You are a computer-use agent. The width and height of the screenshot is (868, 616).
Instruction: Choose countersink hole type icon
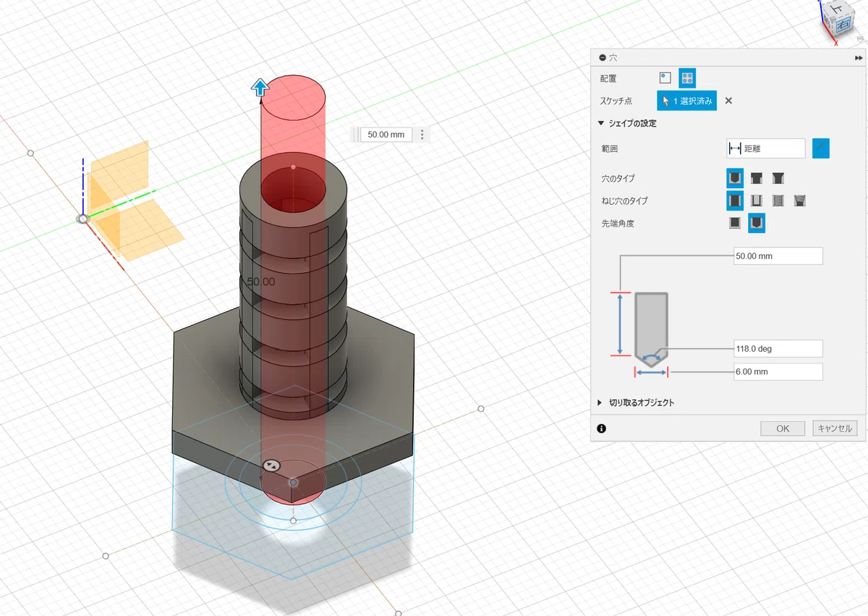[x=778, y=178]
